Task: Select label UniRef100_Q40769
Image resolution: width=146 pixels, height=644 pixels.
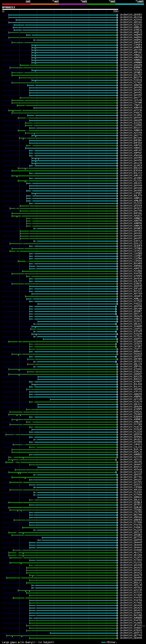Action: click(x=131, y=50)
